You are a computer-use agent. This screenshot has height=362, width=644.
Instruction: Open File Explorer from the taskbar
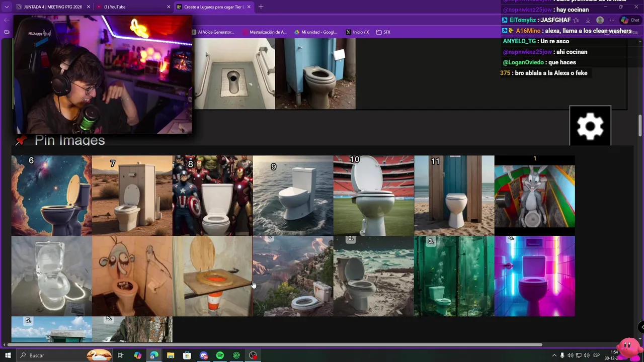click(x=171, y=355)
